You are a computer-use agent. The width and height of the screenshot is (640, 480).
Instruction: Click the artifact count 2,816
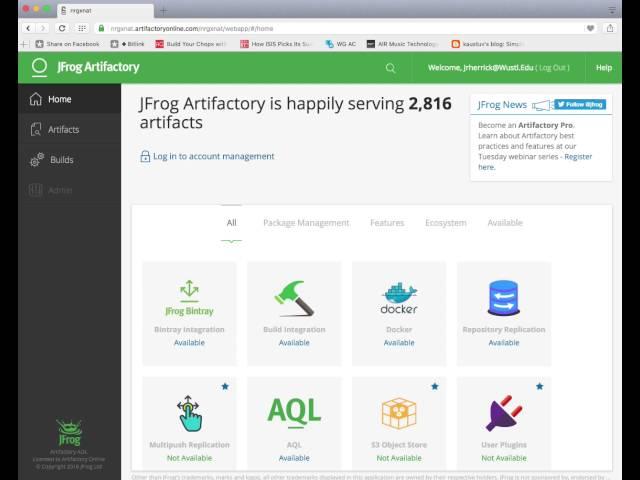[x=430, y=104]
